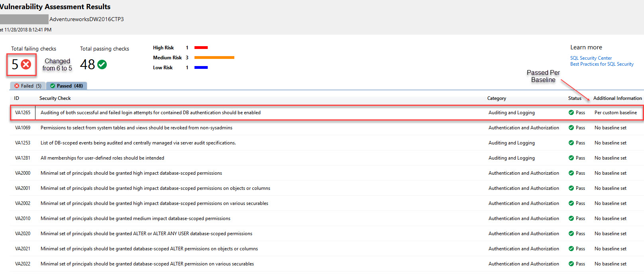Select the VA2002 ID cell

pos(23,203)
